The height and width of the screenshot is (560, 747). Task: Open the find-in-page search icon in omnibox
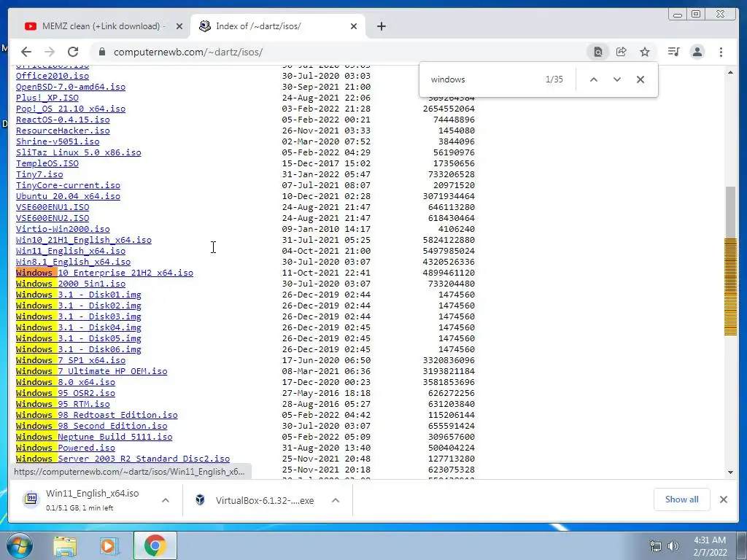click(x=598, y=52)
